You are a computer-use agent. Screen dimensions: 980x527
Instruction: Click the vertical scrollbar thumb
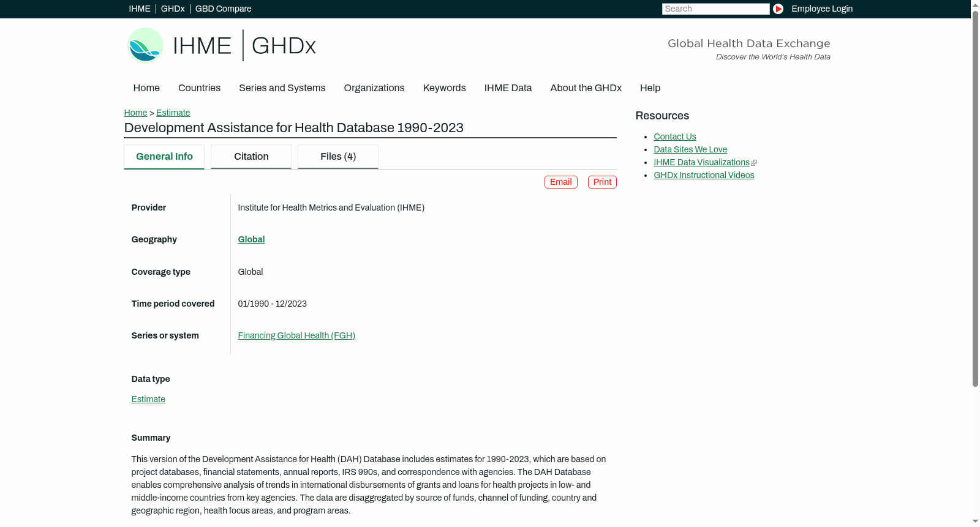[x=975, y=198]
